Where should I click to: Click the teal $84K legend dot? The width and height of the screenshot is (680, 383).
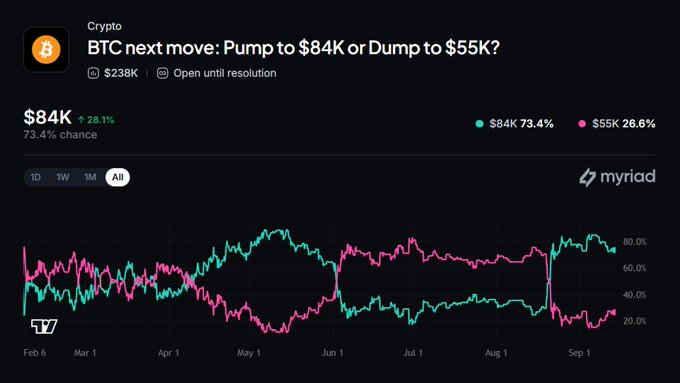click(479, 124)
